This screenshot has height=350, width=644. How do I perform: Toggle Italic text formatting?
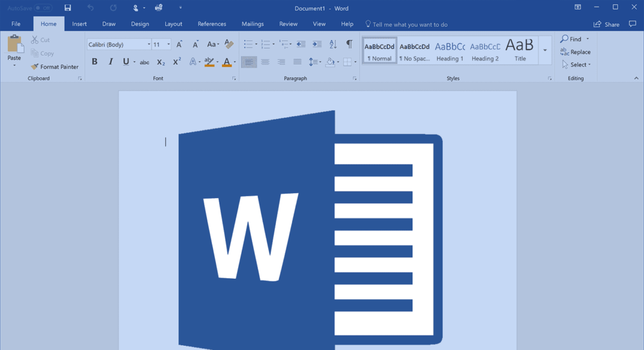[110, 62]
